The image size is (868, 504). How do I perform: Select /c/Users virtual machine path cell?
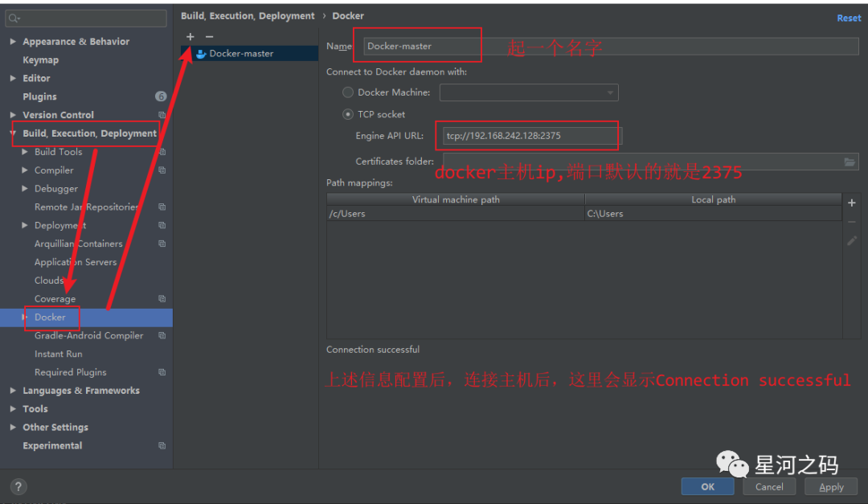tap(456, 214)
